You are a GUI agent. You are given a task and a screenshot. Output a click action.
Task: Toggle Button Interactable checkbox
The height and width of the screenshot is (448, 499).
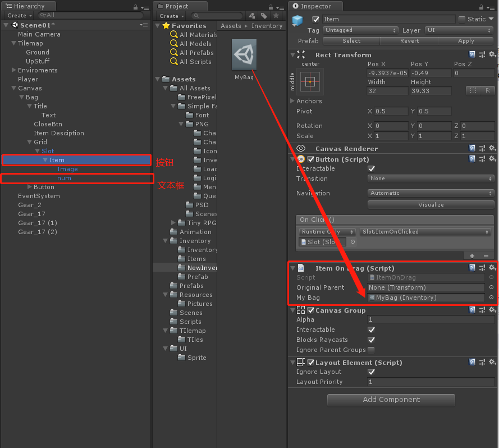[371, 169]
